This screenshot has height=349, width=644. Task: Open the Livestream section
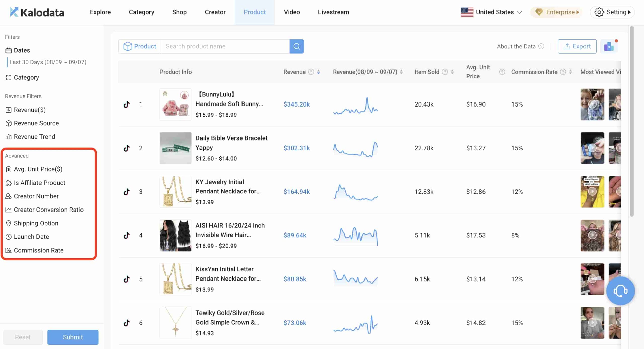(x=333, y=12)
